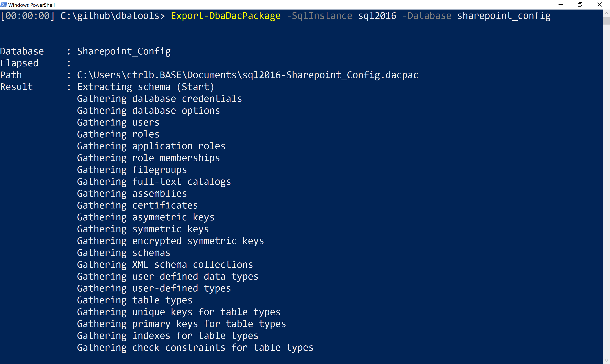Image resolution: width=610 pixels, height=364 pixels.
Task: Click the sql2016 instance name
Action: (377, 15)
